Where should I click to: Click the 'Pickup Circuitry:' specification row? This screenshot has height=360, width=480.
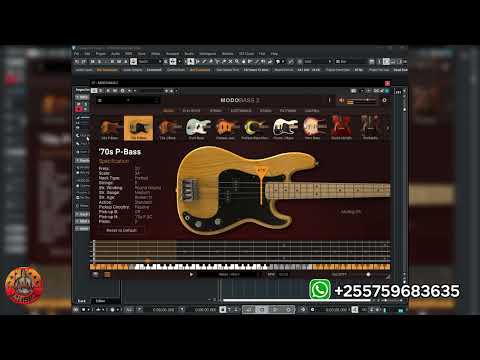[124, 207]
